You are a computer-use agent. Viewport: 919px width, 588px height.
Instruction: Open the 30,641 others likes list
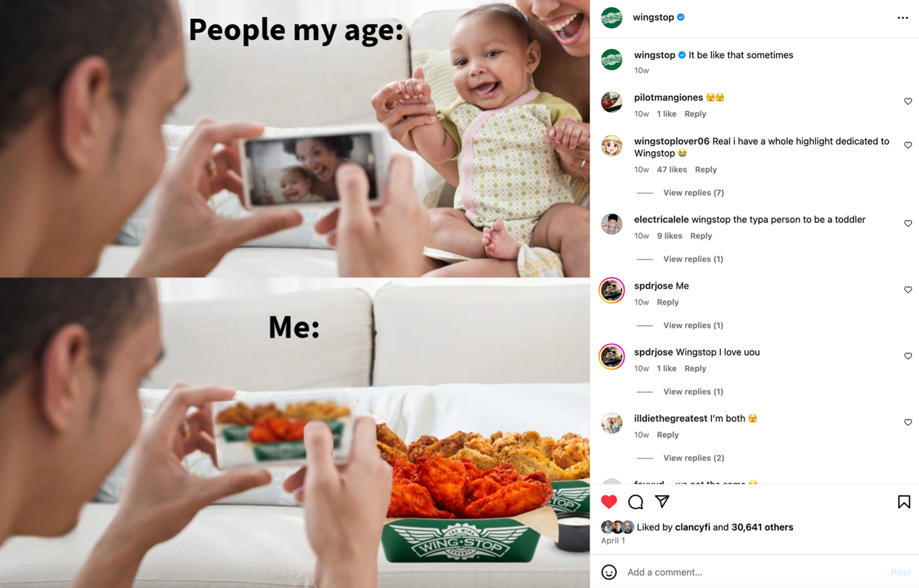tap(762, 527)
